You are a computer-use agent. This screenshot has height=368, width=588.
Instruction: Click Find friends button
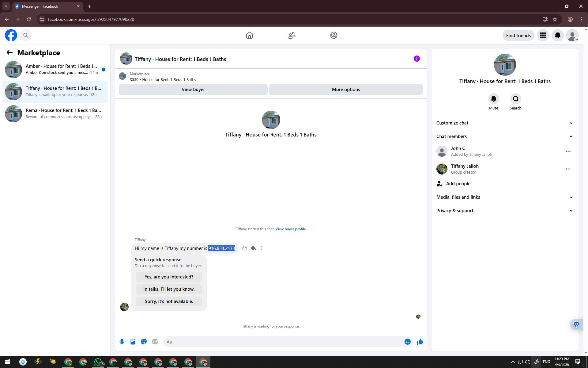(518, 35)
